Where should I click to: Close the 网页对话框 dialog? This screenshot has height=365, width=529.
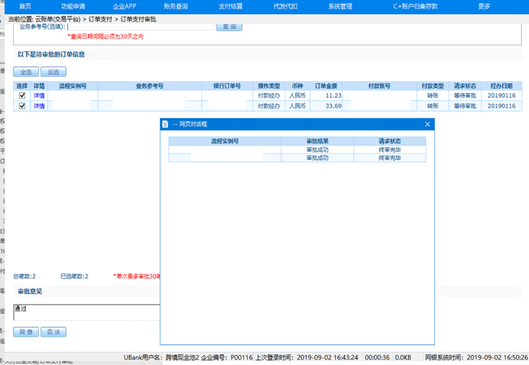[x=427, y=124]
